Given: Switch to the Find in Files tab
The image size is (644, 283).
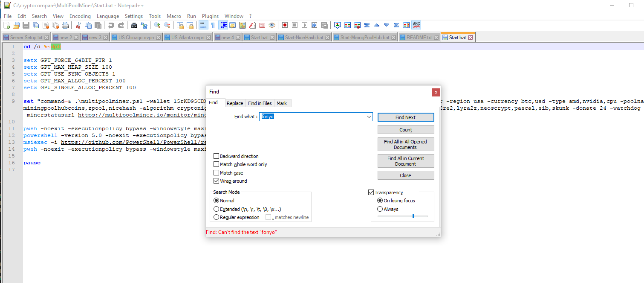Looking at the screenshot, I should tap(260, 103).
